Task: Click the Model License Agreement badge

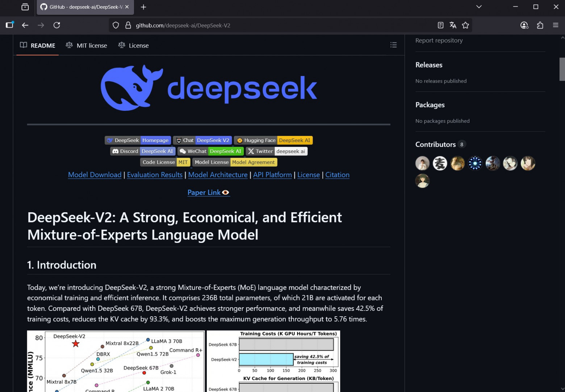Action: pos(235,162)
